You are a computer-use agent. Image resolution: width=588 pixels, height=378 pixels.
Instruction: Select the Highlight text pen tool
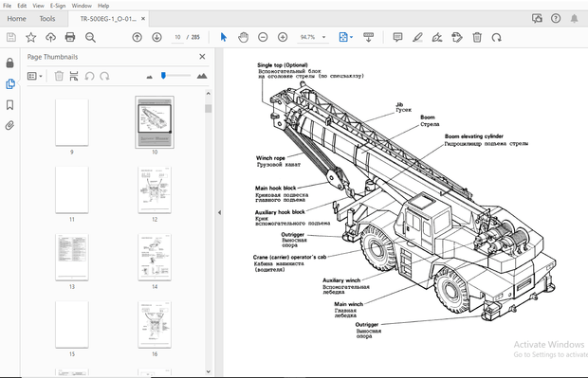(417, 37)
